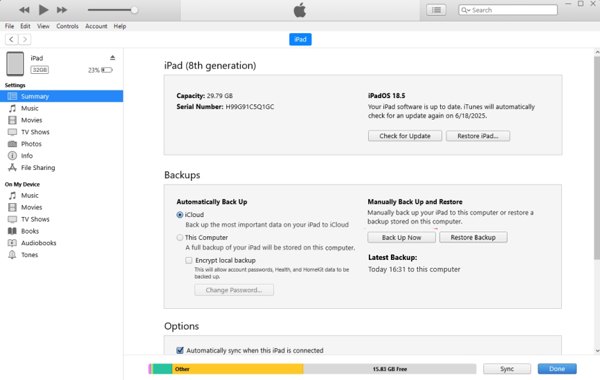The image size is (600, 380).
Task: Select the blue iPad device tab
Action: tap(300, 39)
